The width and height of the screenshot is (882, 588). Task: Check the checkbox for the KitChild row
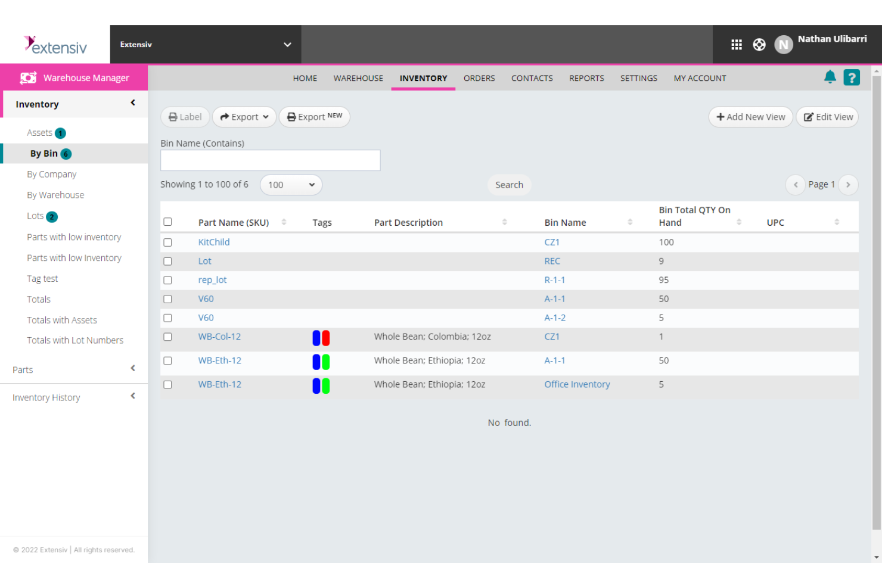click(167, 242)
